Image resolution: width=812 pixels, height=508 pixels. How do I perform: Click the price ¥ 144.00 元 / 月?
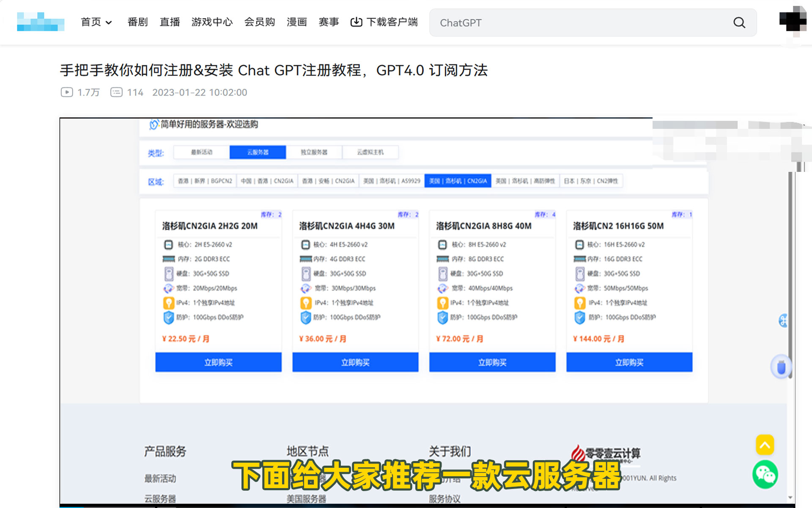(598, 339)
